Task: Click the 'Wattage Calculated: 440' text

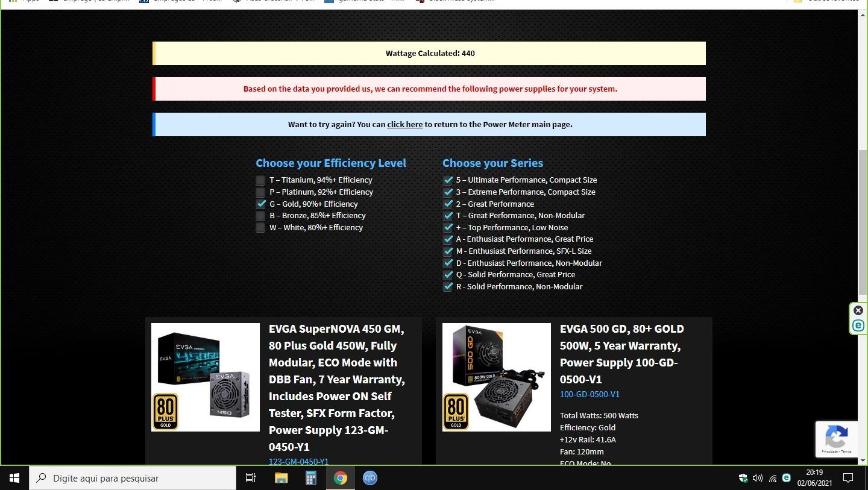Action: [x=430, y=53]
